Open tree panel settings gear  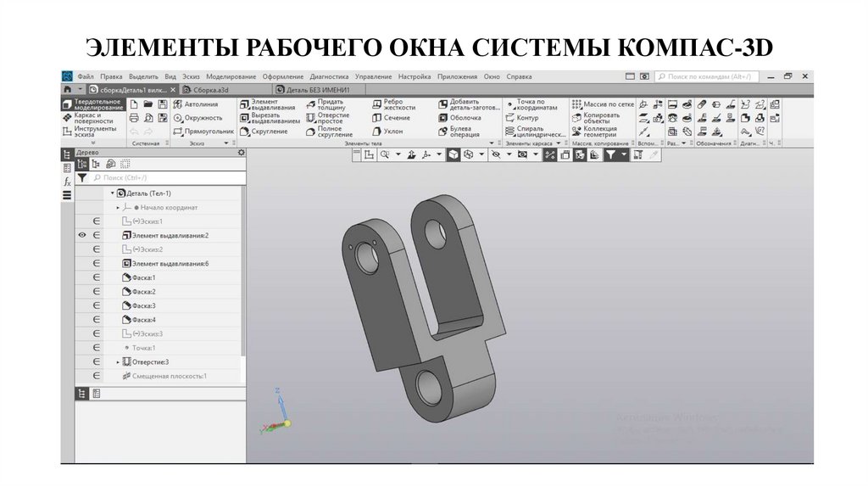(x=242, y=153)
